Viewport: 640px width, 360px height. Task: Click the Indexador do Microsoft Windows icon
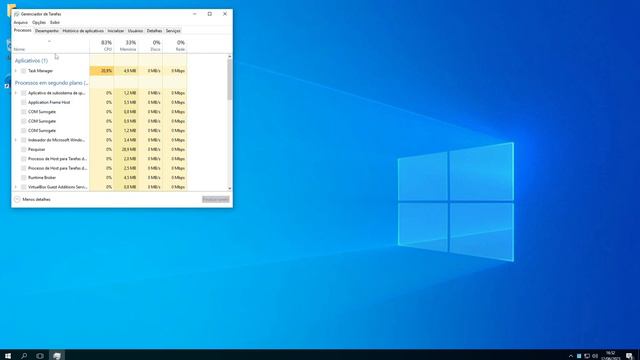(24, 140)
